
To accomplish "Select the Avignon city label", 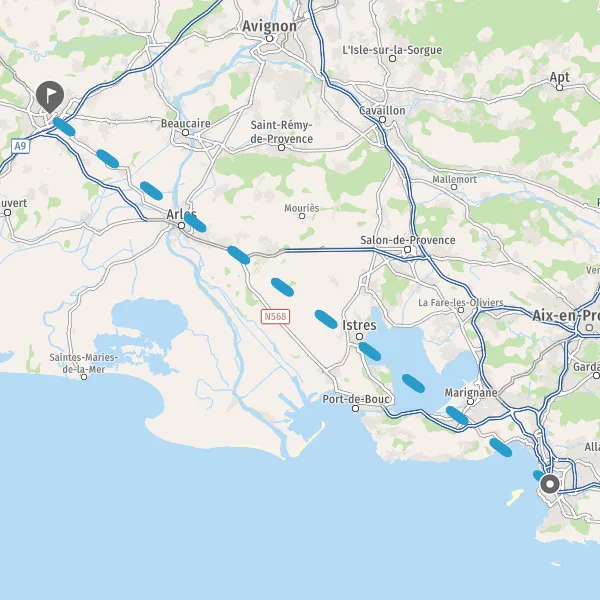I will pyautogui.click(x=269, y=26).
